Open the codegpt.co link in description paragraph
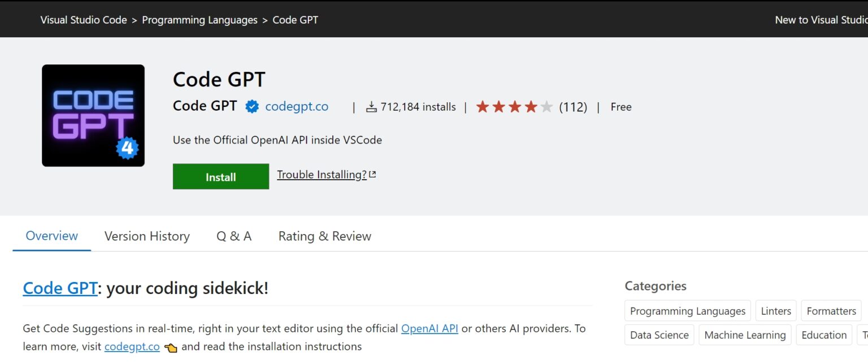 [x=132, y=346]
